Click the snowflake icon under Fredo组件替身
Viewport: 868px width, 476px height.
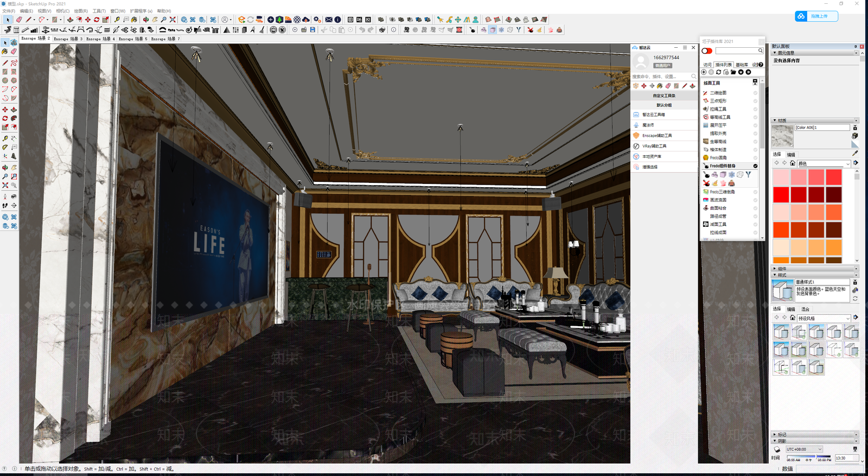tap(731, 175)
